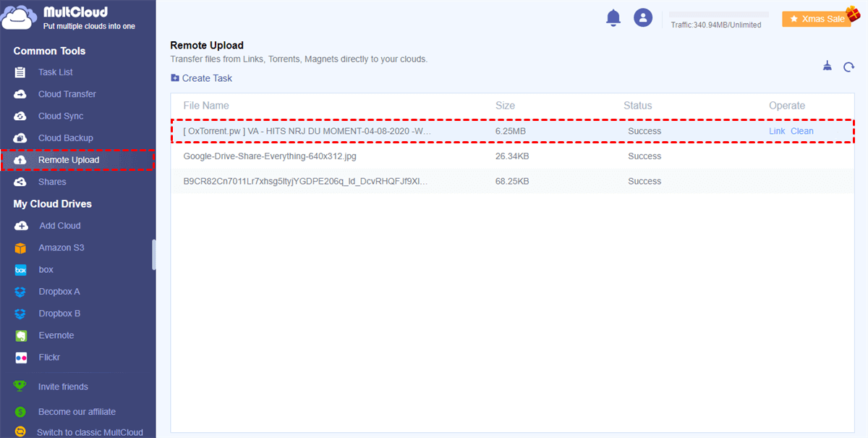Open Cloud Transfer menu item

[67, 94]
